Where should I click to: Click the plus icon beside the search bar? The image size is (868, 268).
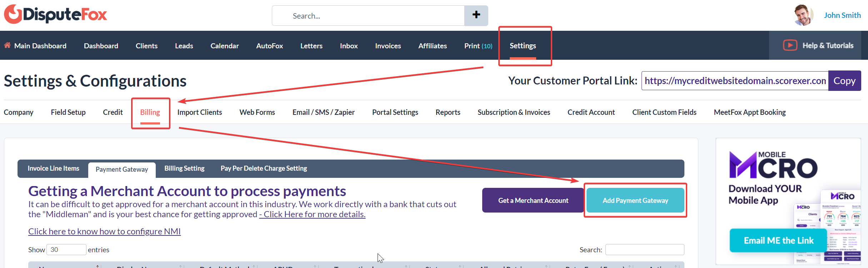tap(476, 15)
